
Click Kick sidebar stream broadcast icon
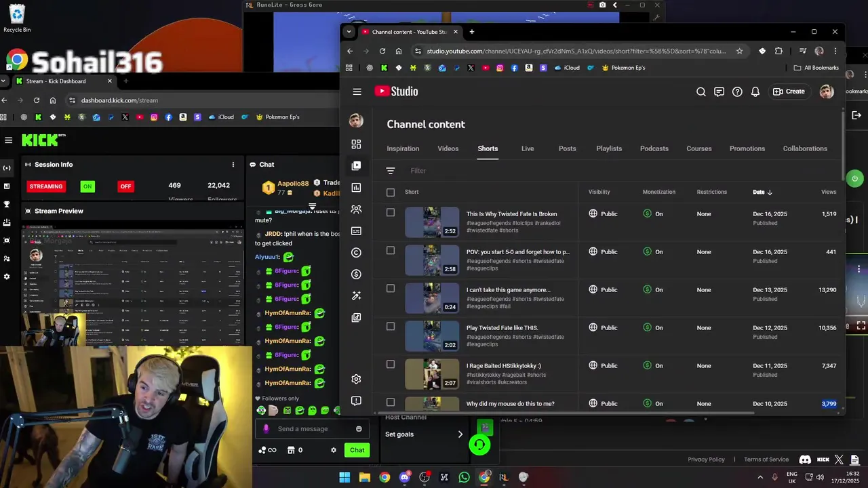click(7, 167)
